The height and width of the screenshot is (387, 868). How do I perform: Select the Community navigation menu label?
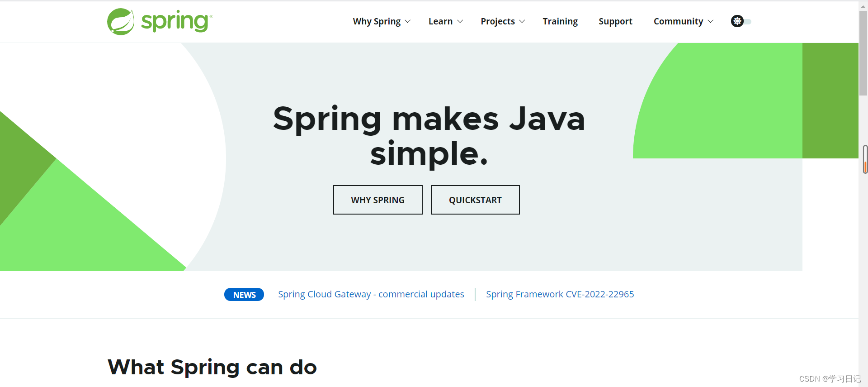(x=678, y=21)
